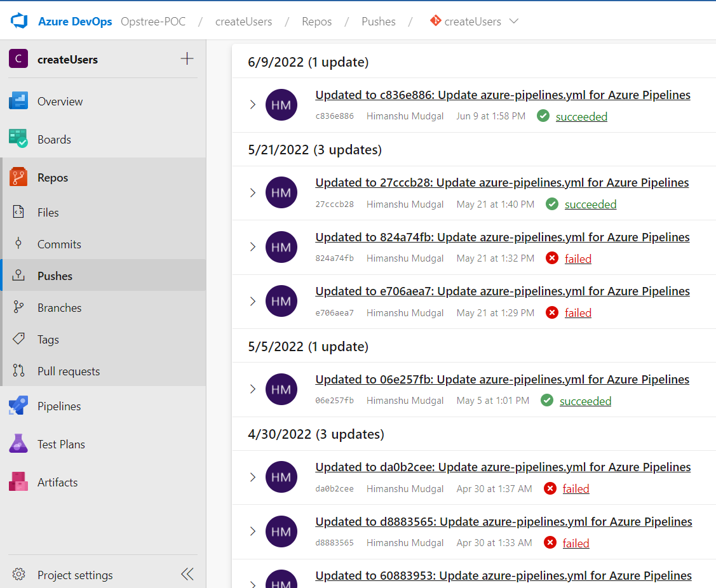This screenshot has width=716, height=588.
Task: Click 'succeeded' link on 06e257fb push
Action: point(585,401)
